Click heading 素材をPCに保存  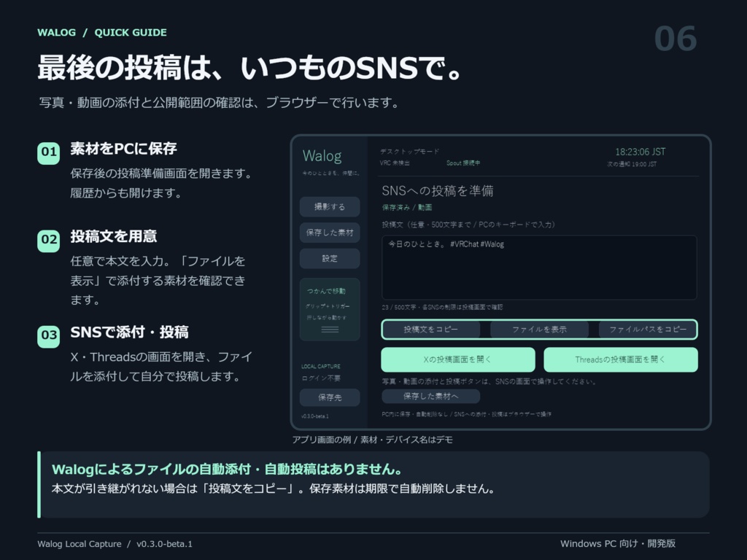124,149
